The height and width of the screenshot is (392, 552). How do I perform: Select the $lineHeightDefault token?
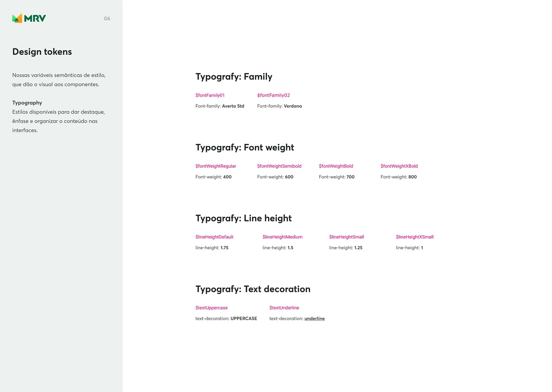214,237
